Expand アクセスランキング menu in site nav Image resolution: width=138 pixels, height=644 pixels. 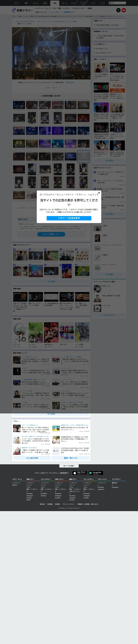(x=79, y=8)
